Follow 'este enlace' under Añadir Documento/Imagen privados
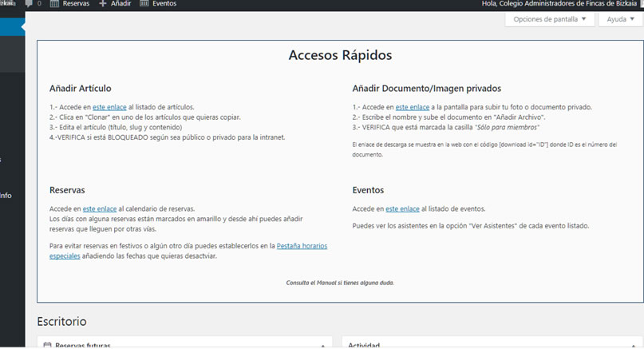The height and width of the screenshot is (349, 644). point(413,107)
